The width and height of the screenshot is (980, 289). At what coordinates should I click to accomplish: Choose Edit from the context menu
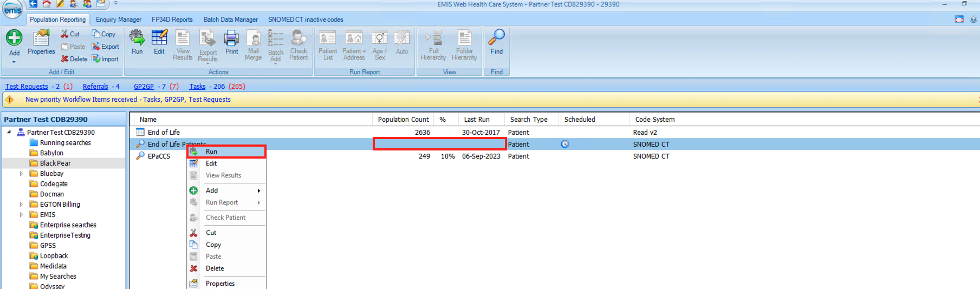226,163
